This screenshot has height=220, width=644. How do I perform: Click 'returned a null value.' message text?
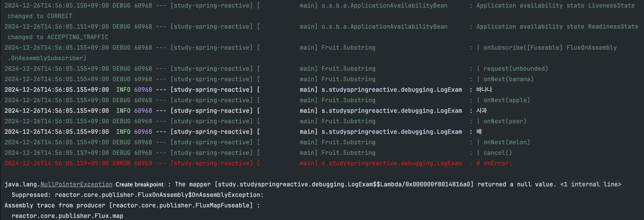[517, 184]
